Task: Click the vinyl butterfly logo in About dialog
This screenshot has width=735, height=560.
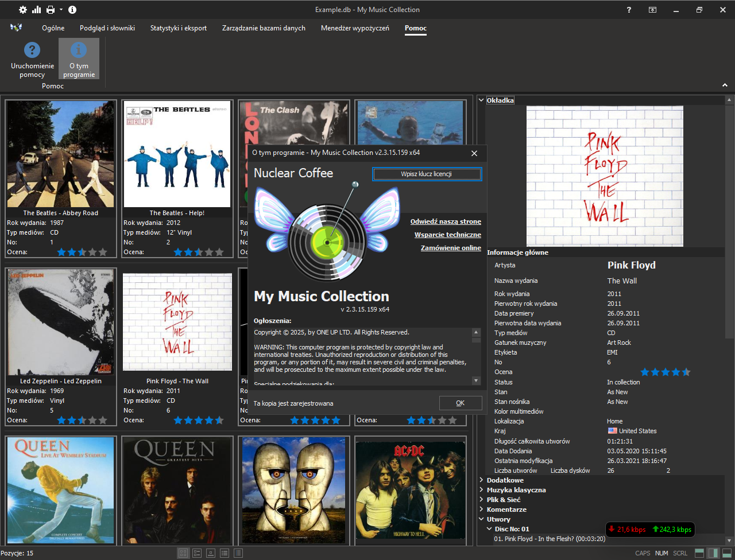Action: coord(327,232)
